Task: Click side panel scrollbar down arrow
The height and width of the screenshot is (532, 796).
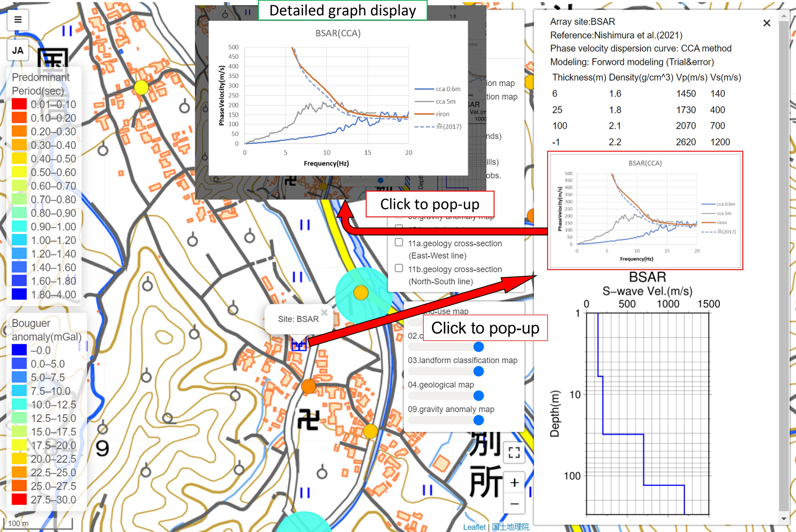Action: 784,518
